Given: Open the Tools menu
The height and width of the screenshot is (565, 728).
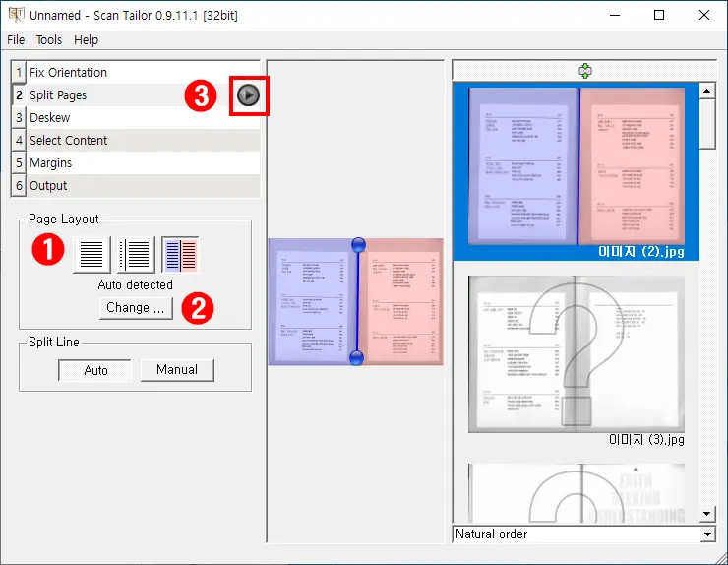Looking at the screenshot, I should click(49, 40).
